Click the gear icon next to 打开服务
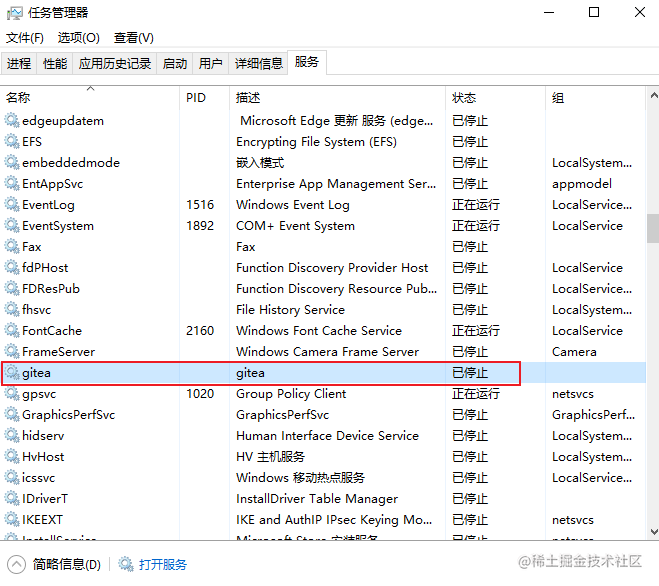Screen dimensions: 659x586 tap(126, 564)
